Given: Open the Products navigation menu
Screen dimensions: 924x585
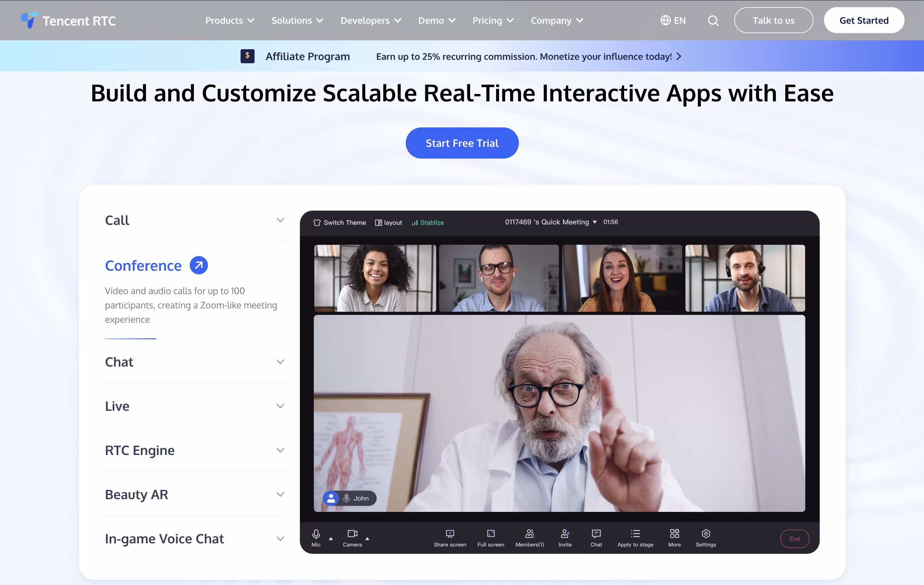Looking at the screenshot, I should point(229,20).
